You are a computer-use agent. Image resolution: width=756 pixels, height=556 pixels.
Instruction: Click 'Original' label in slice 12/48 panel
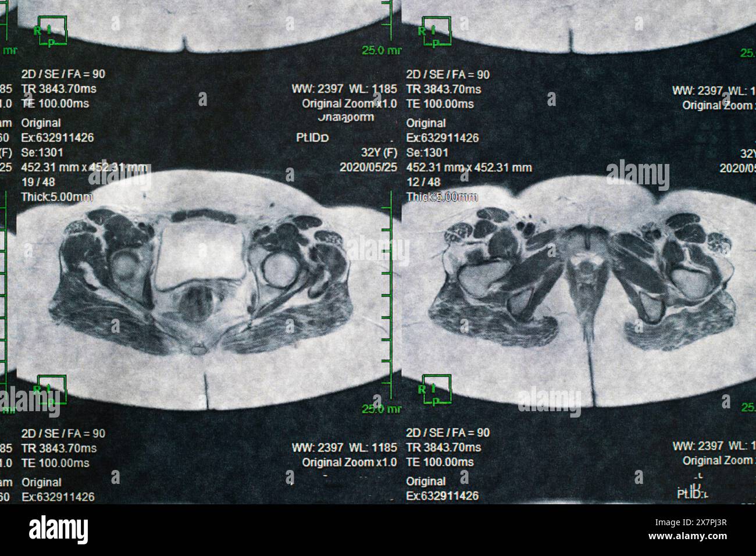pos(426,123)
